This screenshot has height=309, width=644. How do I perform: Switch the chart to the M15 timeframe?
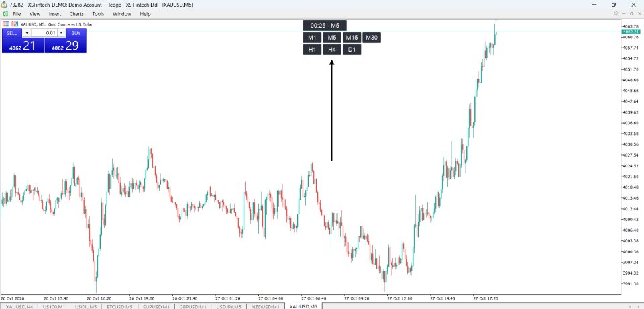(352, 38)
